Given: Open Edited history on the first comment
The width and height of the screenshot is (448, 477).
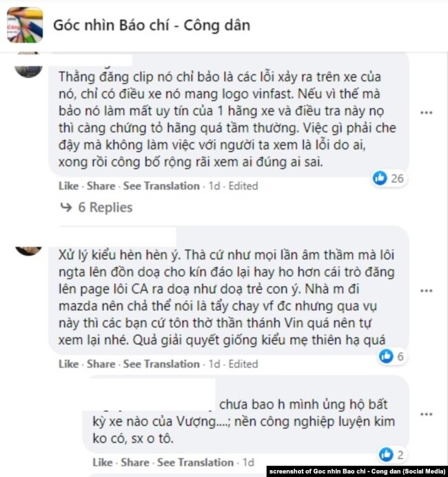Looking at the screenshot, I should click(243, 186).
